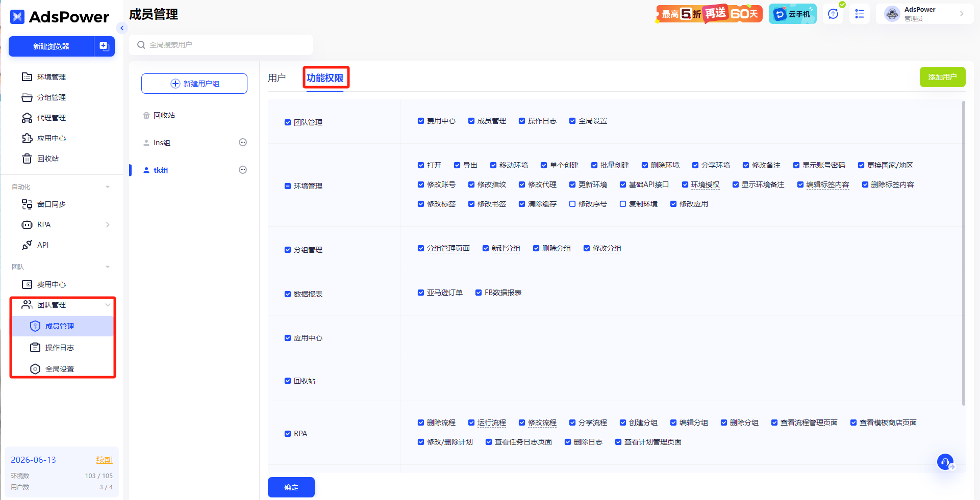
Task: Uncheck 导出 permission checkbox
Action: tap(457, 165)
